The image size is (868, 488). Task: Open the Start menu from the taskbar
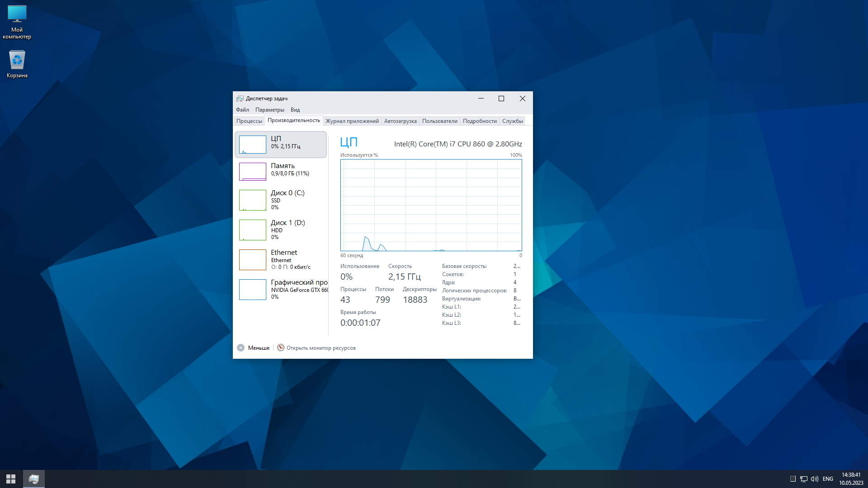pyautogui.click(x=10, y=479)
